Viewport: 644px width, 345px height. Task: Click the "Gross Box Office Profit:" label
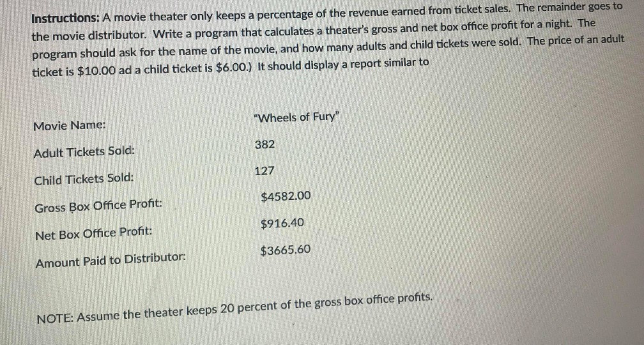coord(98,206)
